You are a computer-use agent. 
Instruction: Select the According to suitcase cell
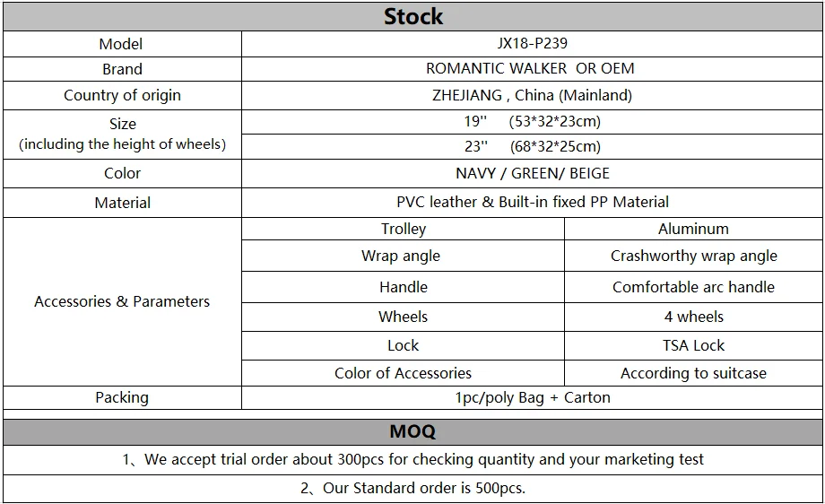693,373
